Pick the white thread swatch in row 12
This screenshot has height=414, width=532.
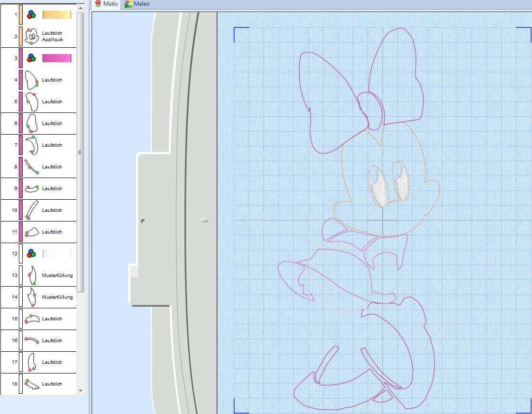[x=56, y=254]
